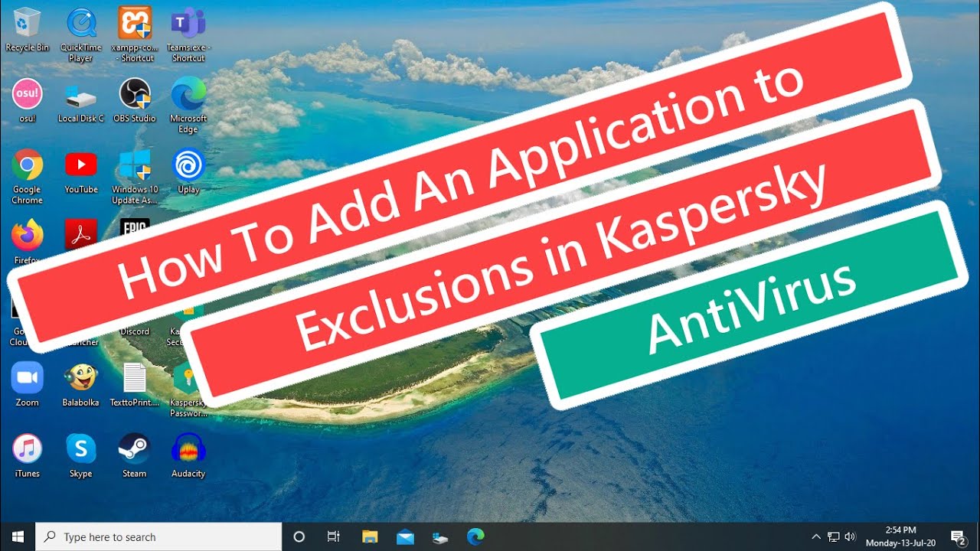
Task: Show hidden system tray icons
Action: [x=816, y=536]
